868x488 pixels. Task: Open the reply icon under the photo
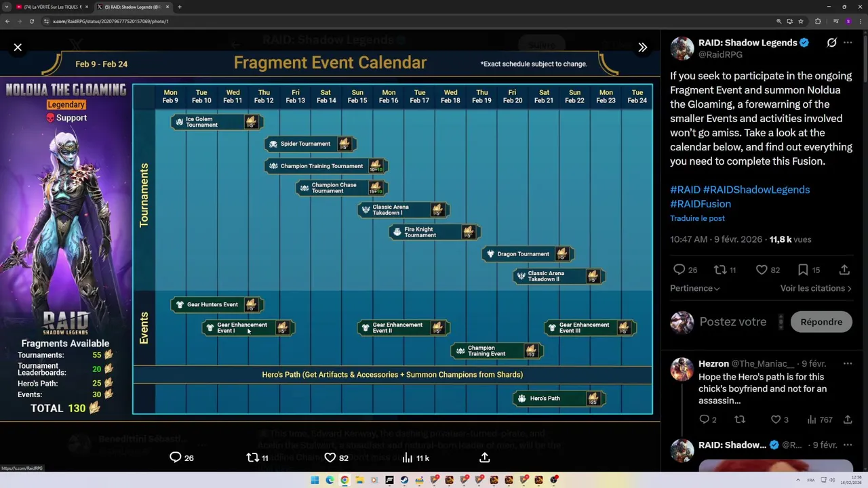tap(175, 457)
